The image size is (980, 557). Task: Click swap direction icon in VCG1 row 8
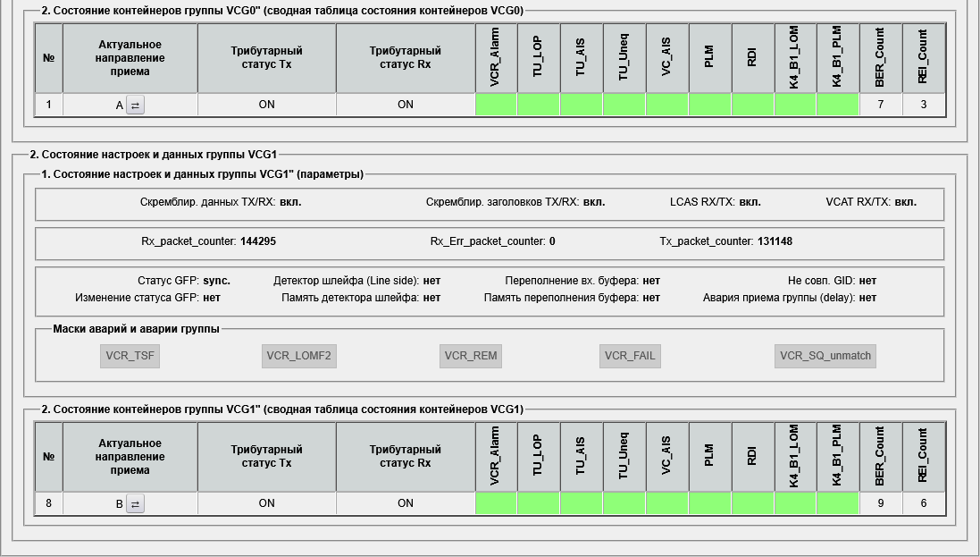point(135,503)
